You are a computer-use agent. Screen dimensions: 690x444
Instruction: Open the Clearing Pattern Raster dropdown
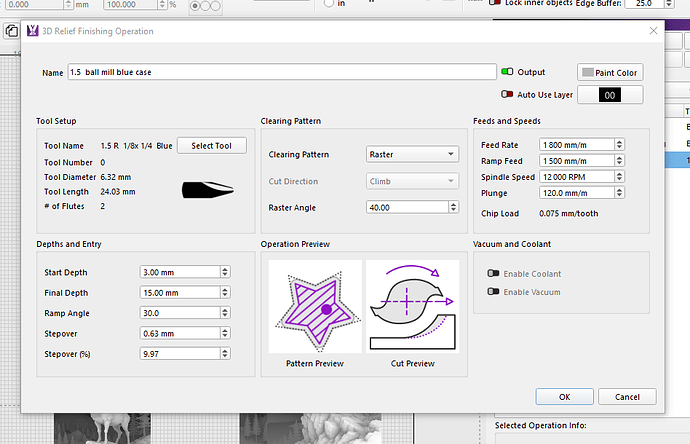point(412,154)
